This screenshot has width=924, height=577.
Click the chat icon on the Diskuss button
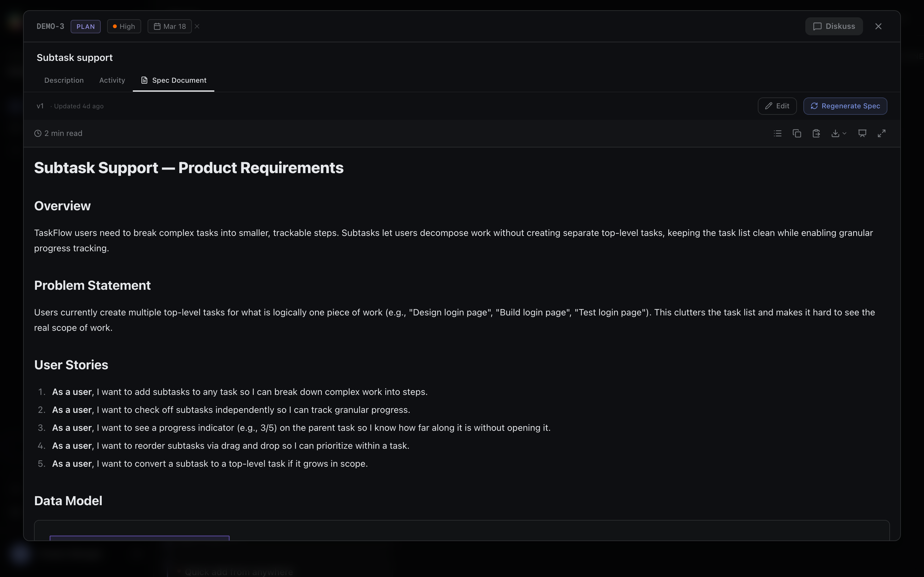[x=817, y=26]
